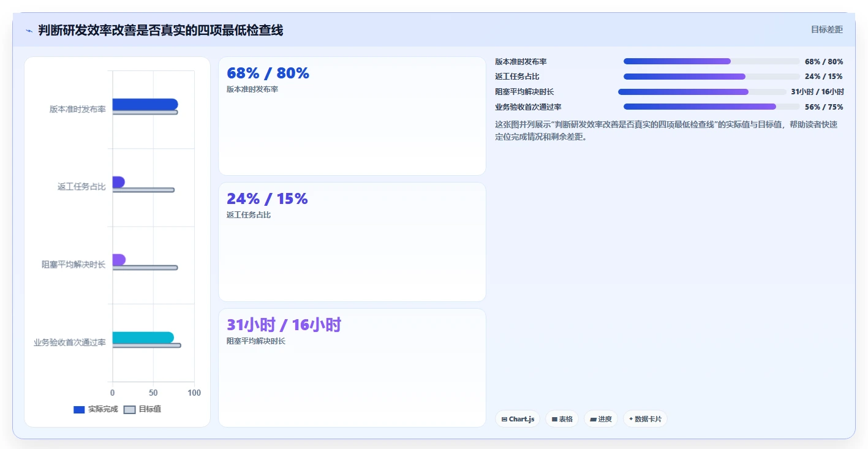This screenshot has width=868, height=449.
Task: Click the 阻塞平均解决时长 caption in the third card
Action: pos(256,341)
